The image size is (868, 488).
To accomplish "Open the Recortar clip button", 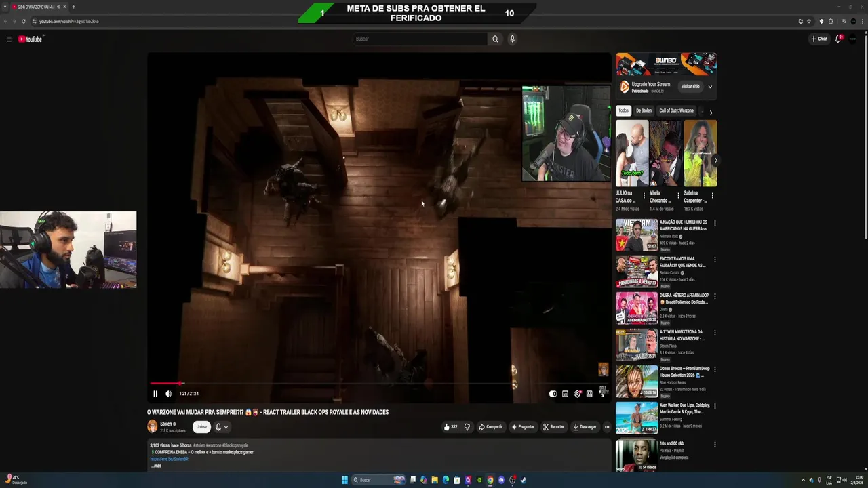I will tap(553, 427).
